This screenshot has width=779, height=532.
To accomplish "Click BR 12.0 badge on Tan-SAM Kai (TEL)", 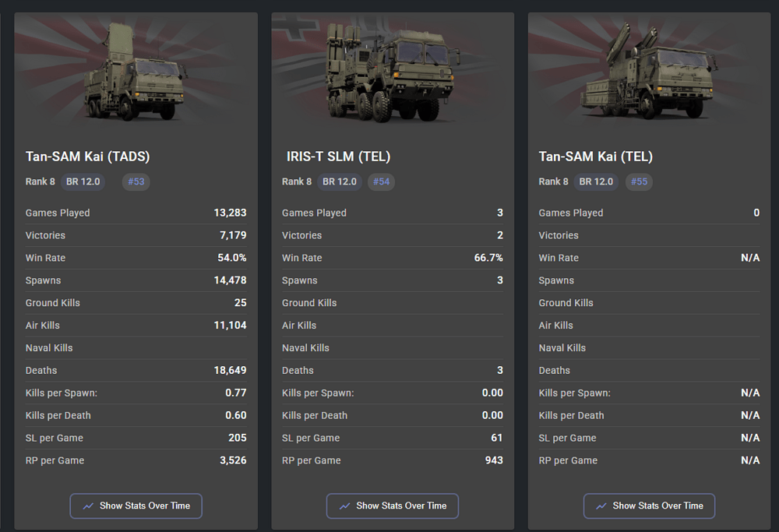I will 597,181.
